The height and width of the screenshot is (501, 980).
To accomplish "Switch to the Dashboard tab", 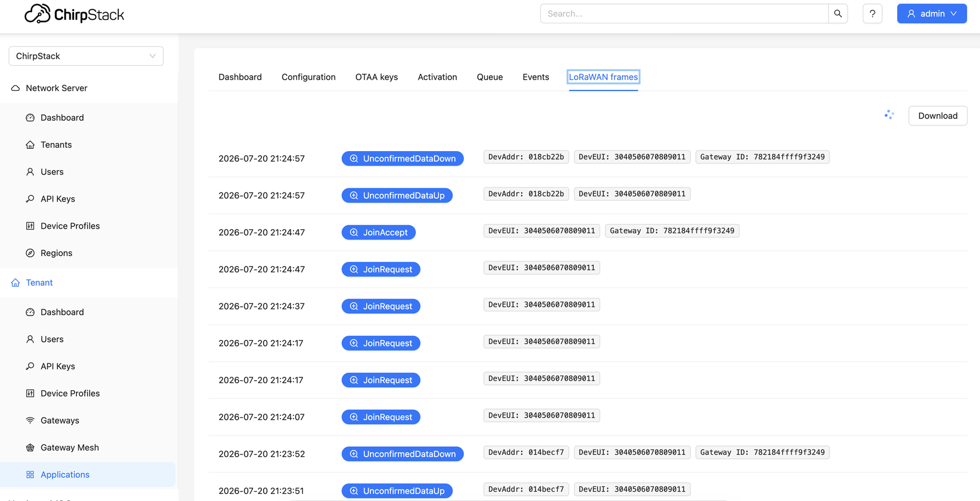I will [240, 77].
